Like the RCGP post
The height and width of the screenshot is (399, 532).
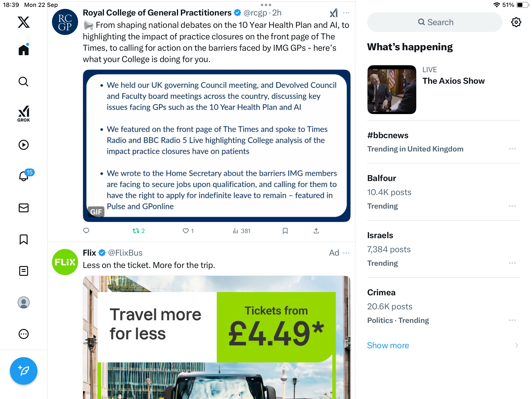click(x=188, y=231)
